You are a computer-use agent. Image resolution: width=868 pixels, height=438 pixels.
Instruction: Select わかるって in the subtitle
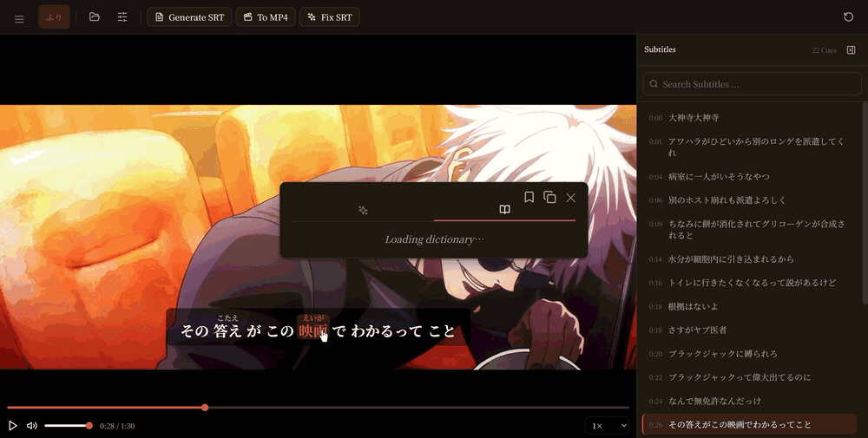click(387, 331)
